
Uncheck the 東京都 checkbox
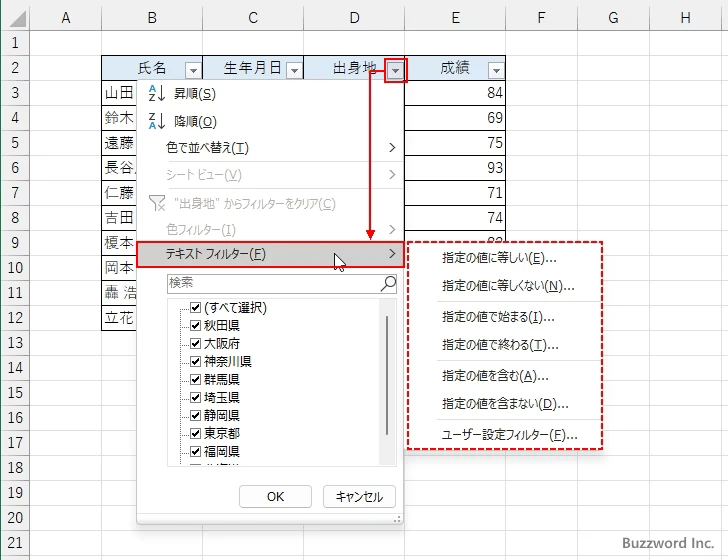click(195, 433)
